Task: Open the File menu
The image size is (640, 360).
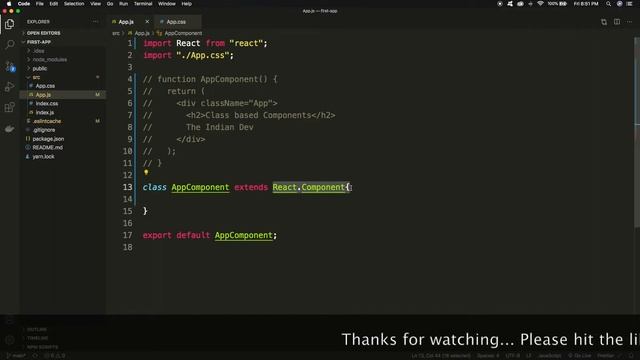Action: 40,4
